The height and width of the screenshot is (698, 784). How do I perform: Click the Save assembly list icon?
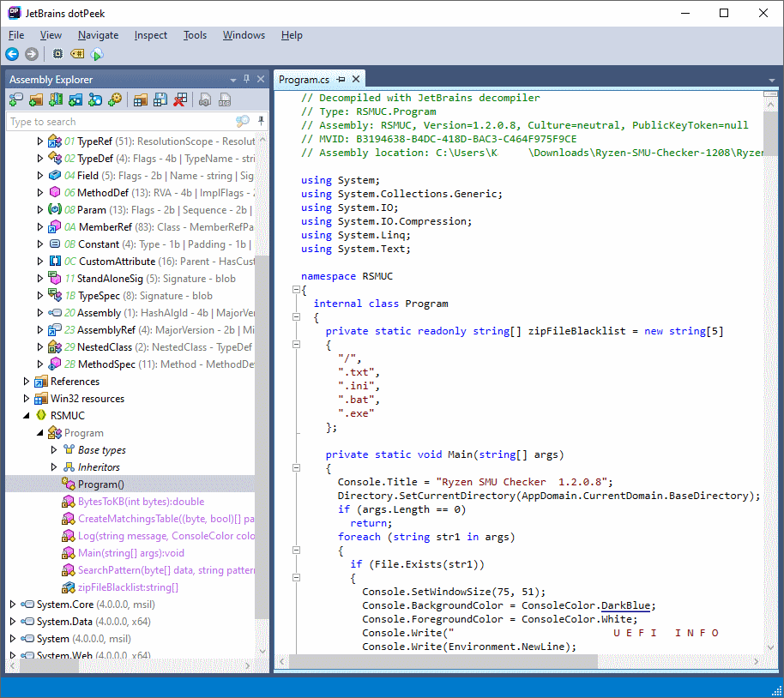click(x=160, y=100)
